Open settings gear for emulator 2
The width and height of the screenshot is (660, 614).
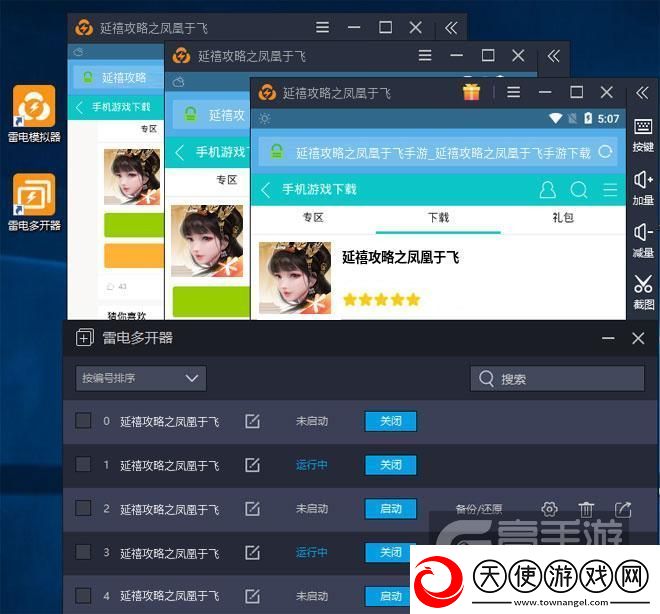coord(549,509)
